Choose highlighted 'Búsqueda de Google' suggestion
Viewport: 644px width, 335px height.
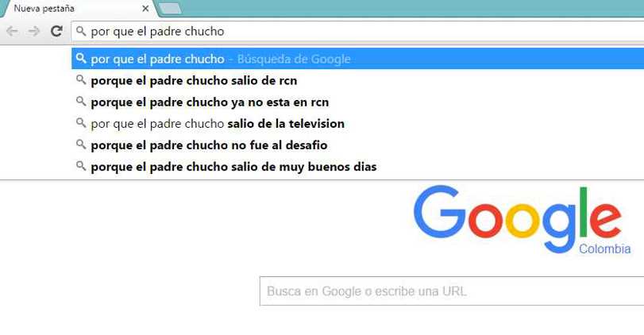pyautogui.click(x=357, y=59)
